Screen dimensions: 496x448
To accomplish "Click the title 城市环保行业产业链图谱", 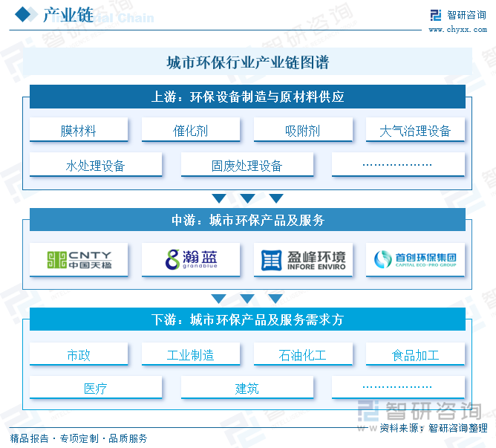I will coord(248,62).
